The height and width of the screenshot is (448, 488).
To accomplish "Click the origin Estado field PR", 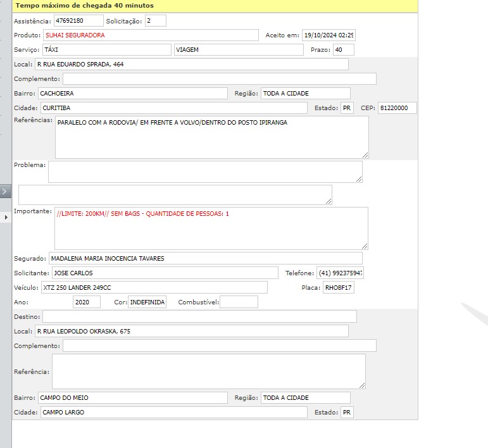I will coord(347,108).
